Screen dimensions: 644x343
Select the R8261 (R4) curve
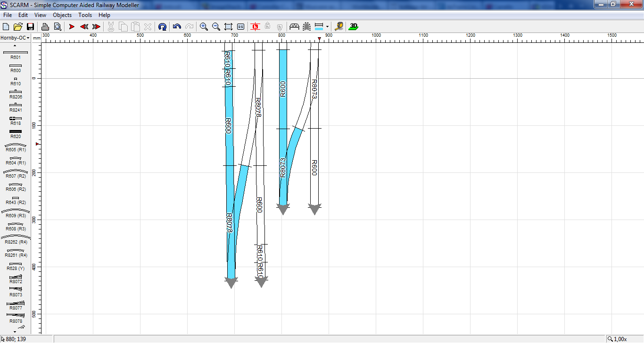16,252
